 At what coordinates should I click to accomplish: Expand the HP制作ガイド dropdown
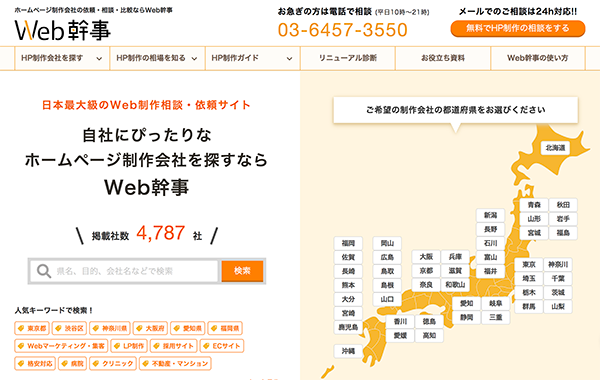tap(253, 58)
